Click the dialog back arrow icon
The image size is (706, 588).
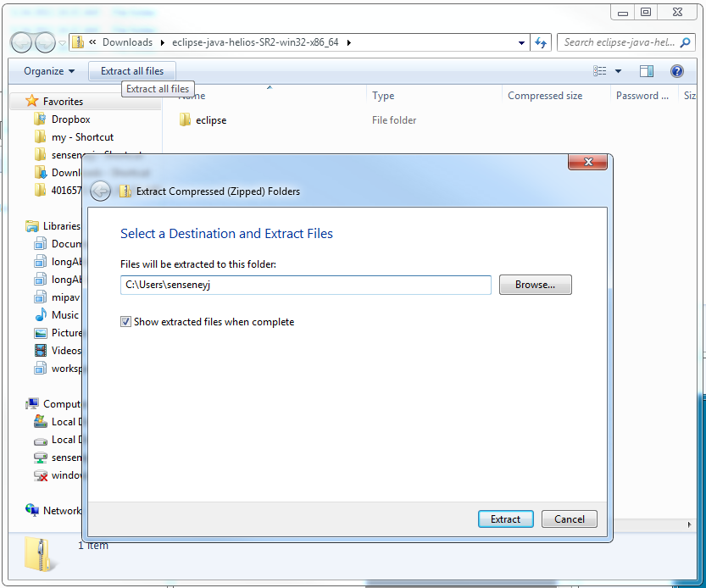point(100,191)
